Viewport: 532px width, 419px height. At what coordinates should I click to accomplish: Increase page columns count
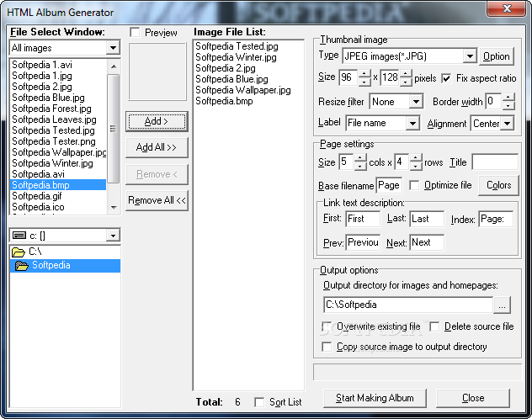click(360, 158)
